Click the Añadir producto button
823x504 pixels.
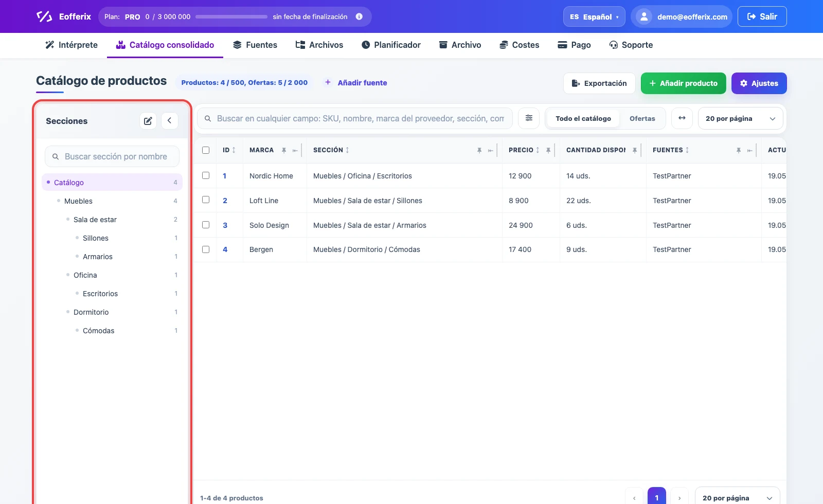684,83
